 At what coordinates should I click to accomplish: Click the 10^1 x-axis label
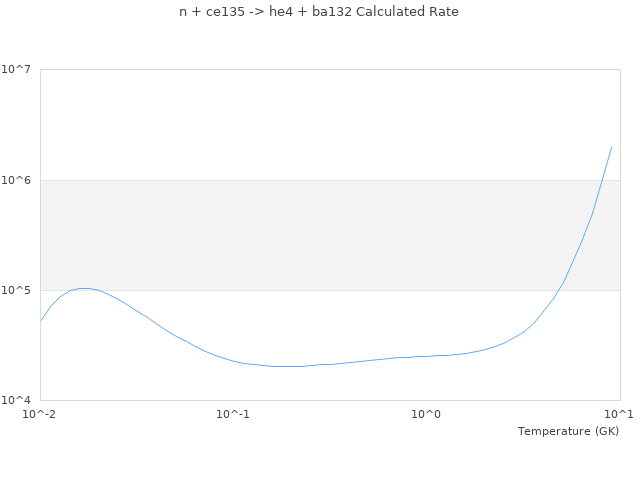(x=620, y=414)
